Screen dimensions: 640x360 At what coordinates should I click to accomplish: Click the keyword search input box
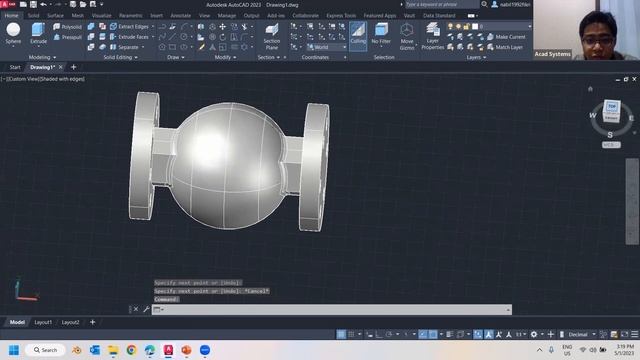click(442, 4)
